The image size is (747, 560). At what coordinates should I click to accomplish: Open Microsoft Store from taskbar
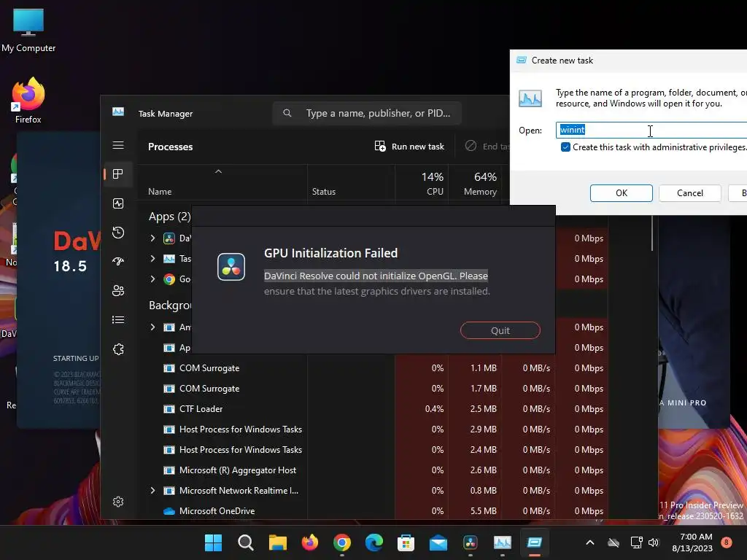(x=406, y=542)
